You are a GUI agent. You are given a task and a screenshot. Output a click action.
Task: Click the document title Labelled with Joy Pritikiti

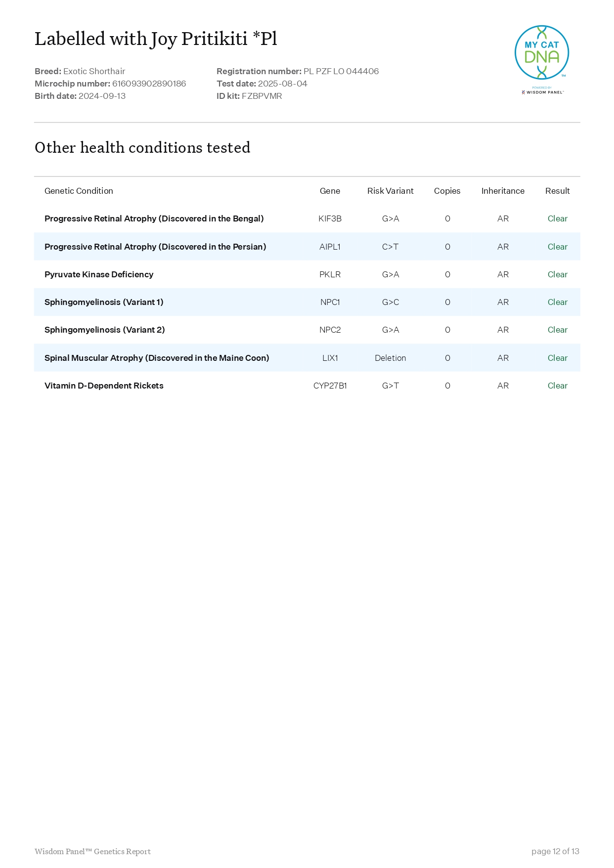(x=156, y=39)
